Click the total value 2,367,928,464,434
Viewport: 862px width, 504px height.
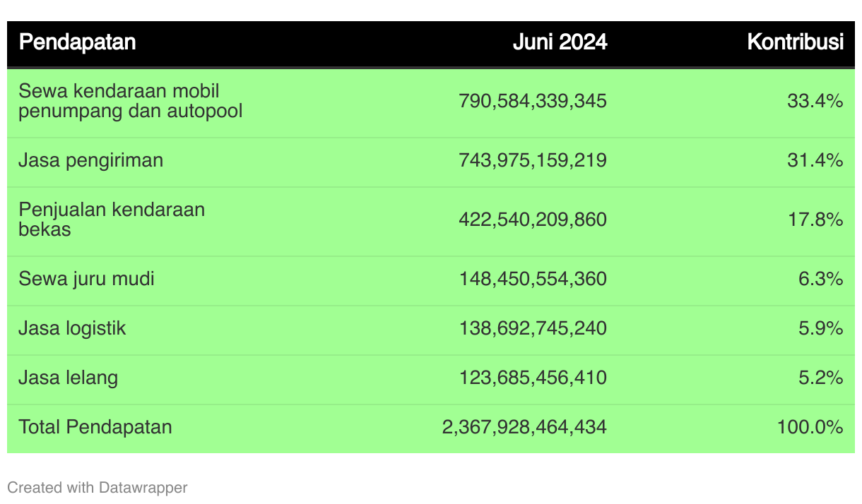(524, 427)
